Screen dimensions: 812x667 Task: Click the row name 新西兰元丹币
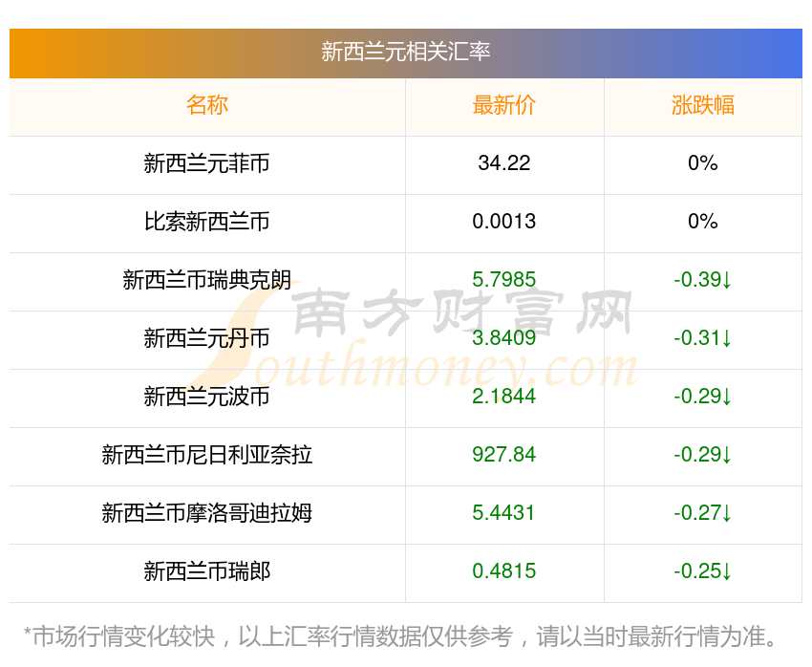point(206,338)
